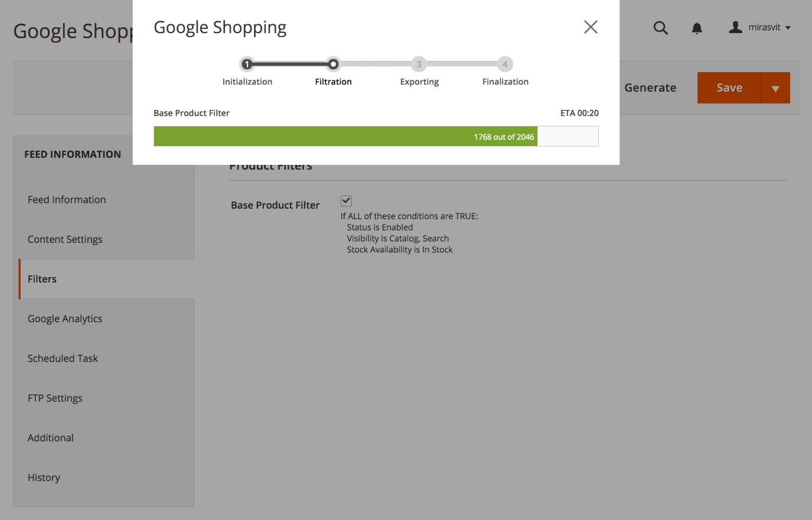This screenshot has height=520, width=812.
Task: Click the Exporting step 3 circle
Action: click(419, 64)
